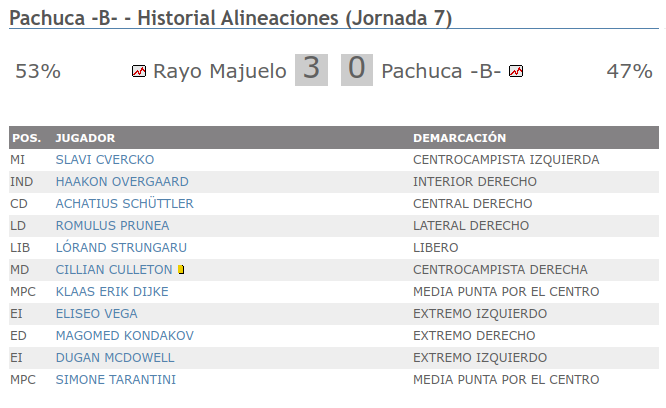
Task: Click the chart icon beside Pachuca -B-
Action: tap(516, 71)
